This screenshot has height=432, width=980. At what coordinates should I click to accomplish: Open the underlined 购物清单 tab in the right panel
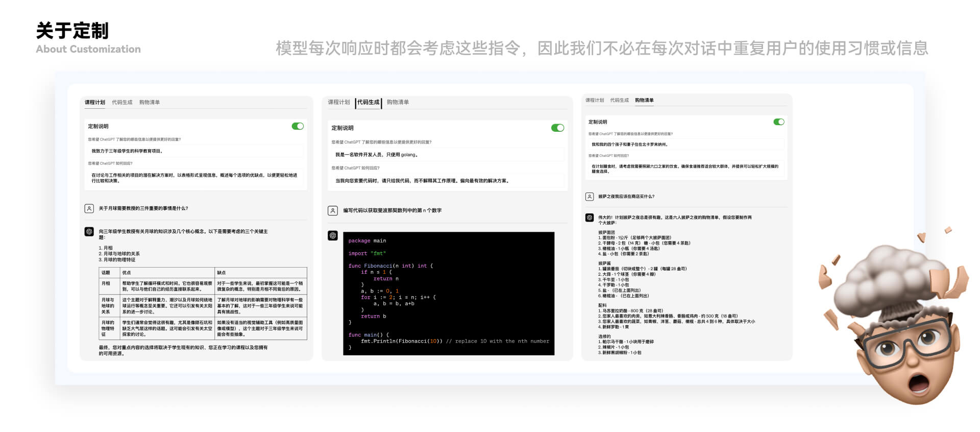[644, 100]
